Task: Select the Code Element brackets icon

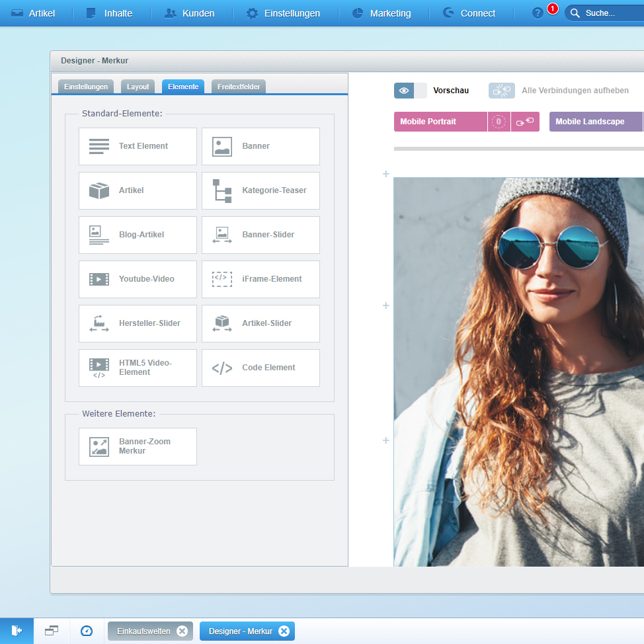Action: pos(222,368)
